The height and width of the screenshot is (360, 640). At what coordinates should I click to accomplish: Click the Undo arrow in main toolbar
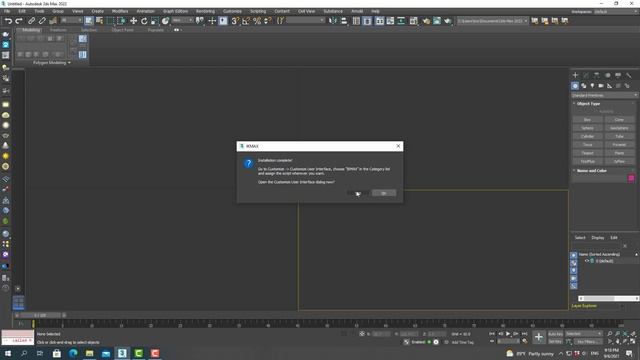8,21
